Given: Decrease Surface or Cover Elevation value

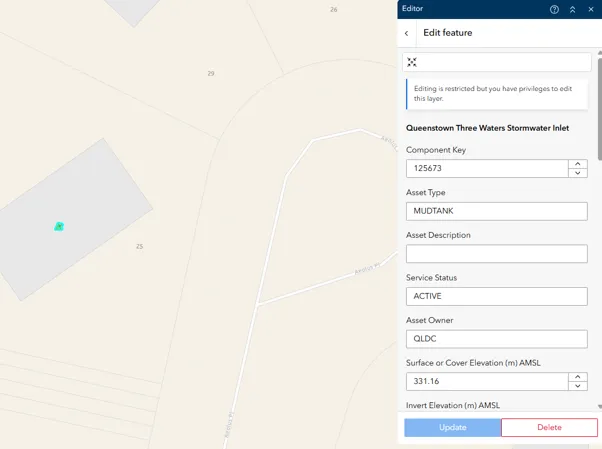Looking at the screenshot, I should [577, 386].
